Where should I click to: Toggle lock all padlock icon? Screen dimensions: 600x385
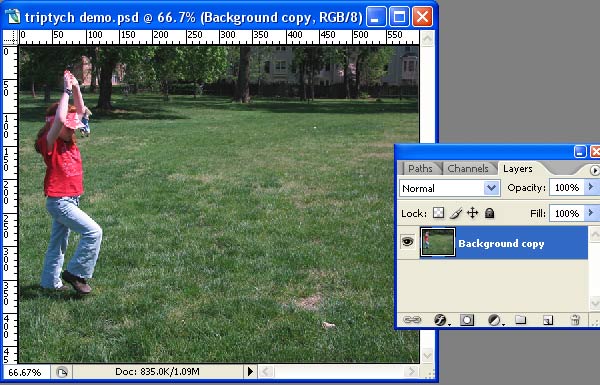tap(489, 213)
